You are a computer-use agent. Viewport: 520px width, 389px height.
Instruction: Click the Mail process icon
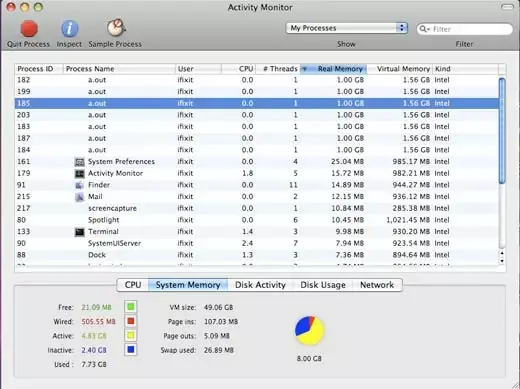click(80, 197)
